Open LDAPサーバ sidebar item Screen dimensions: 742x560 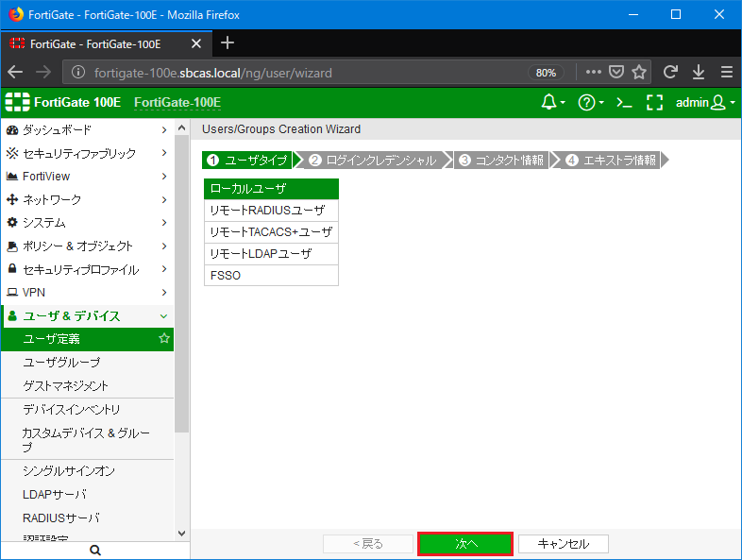[x=87, y=494]
